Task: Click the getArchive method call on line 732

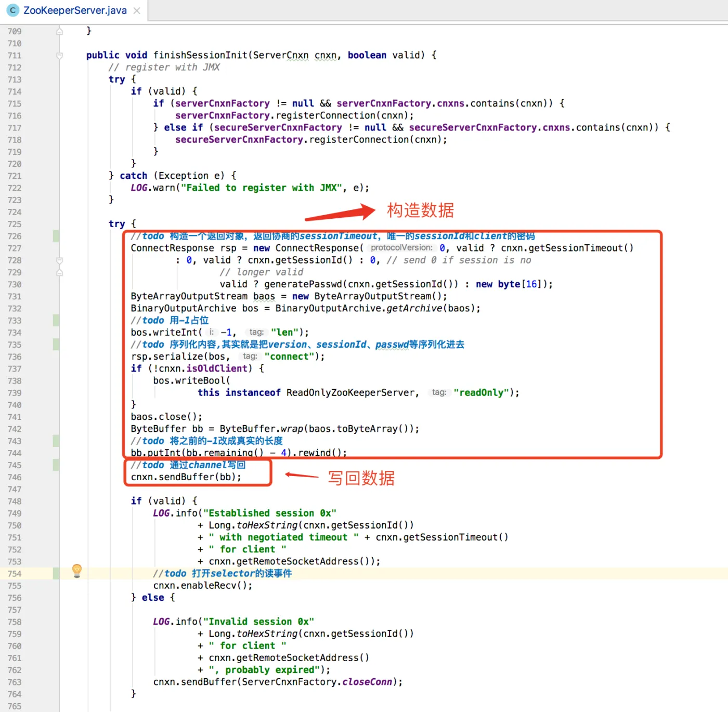Action: (415, 308)
